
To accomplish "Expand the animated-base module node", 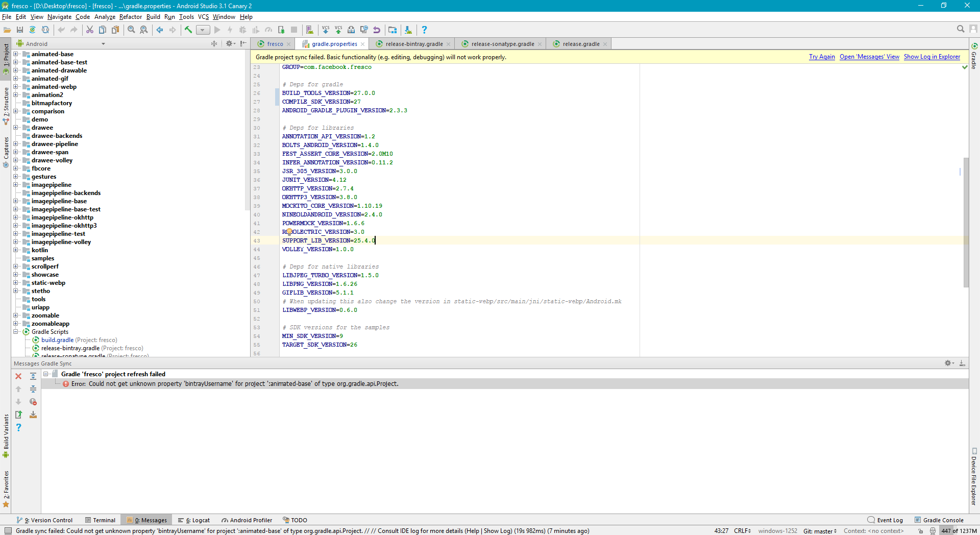I will [16, 54].
